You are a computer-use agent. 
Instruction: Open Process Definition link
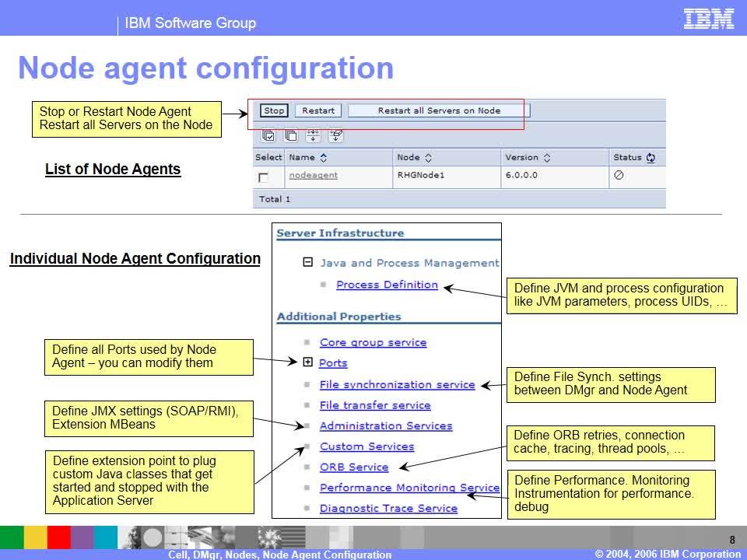(387, 285)
